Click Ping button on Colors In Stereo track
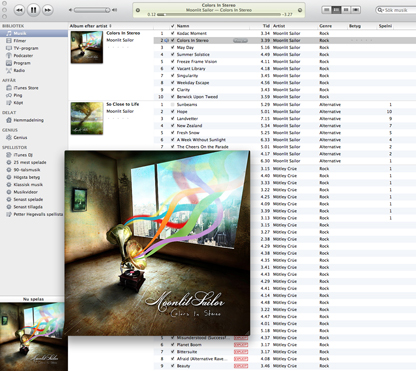 [240, 40]
